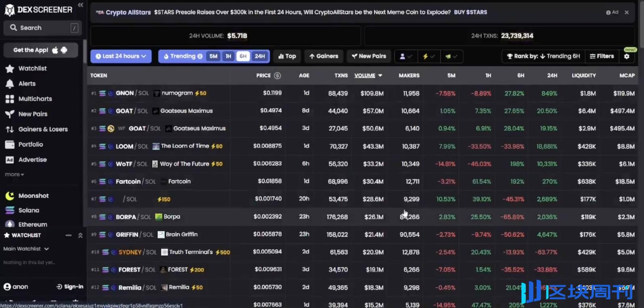The image size is (644, 308).
Task: Open Portfolio wallet icon
Action: (x=10, y=144)
